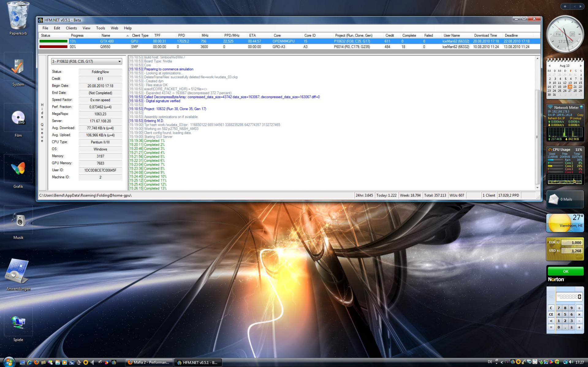Open the Papierkorb recycle bin icon
Screen dimensions: 588x367
(18, 18)
